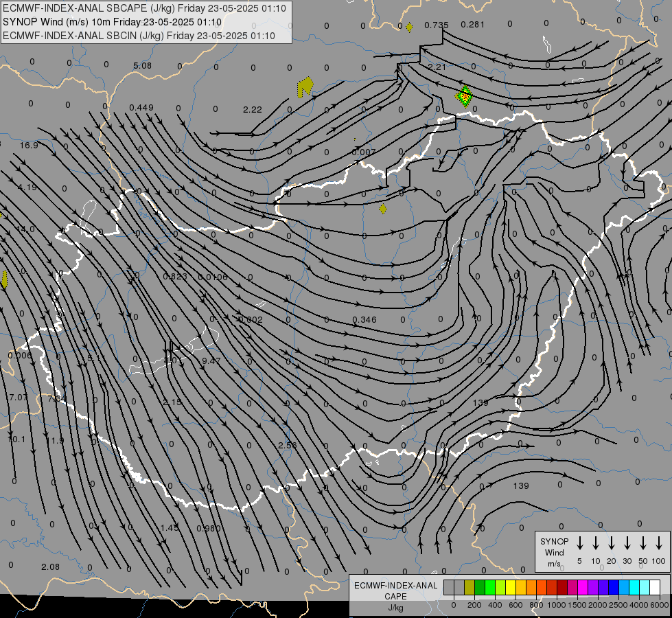Select the white CAPE swatch before 6000
Screen dimensions: 672x618
(654, 588)
